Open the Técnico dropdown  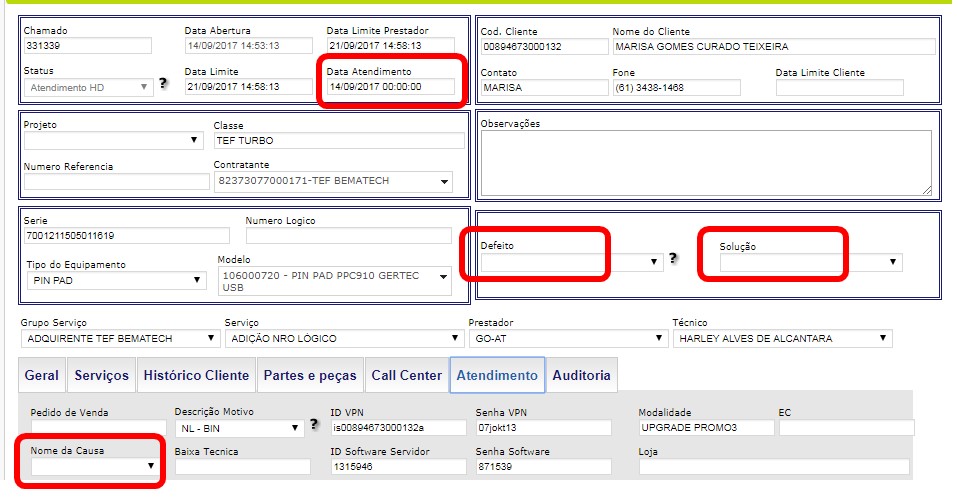click(781, 338)
